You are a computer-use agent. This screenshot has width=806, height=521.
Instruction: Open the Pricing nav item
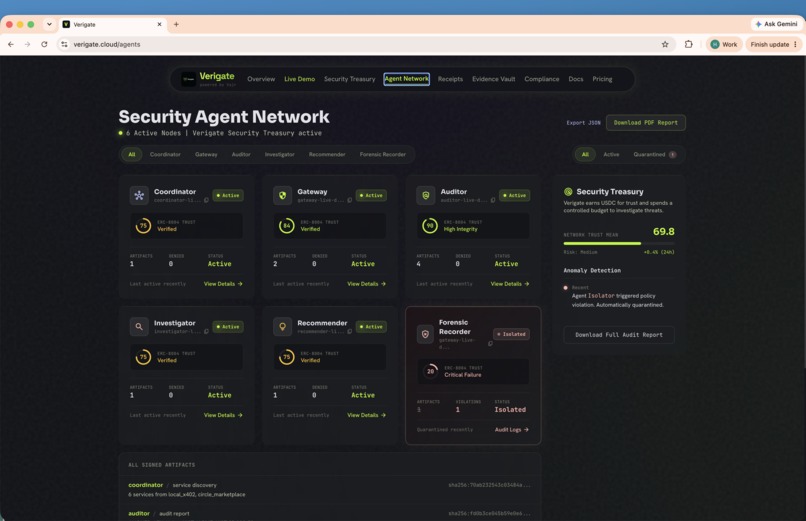click(x=602, y=79)
